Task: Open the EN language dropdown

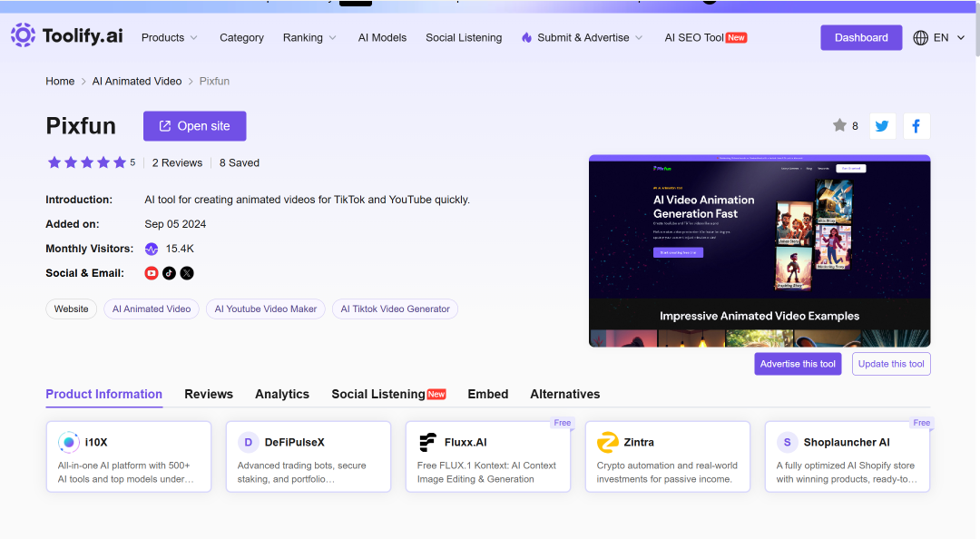Action: point(939,37)
